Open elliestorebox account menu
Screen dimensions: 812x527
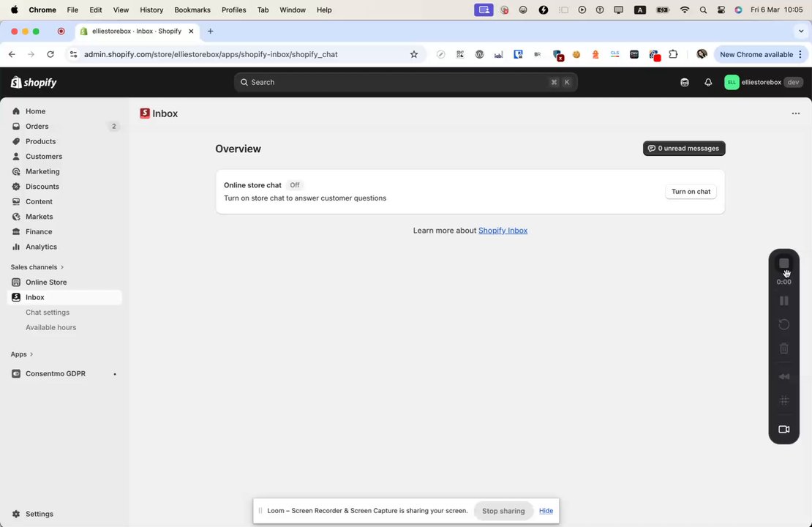763,82
